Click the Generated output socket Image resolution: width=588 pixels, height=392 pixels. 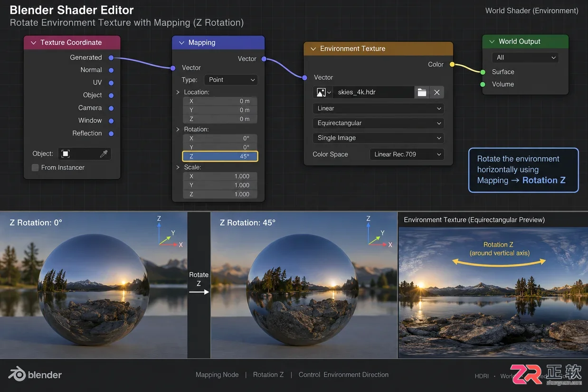[x=111, y=57]
